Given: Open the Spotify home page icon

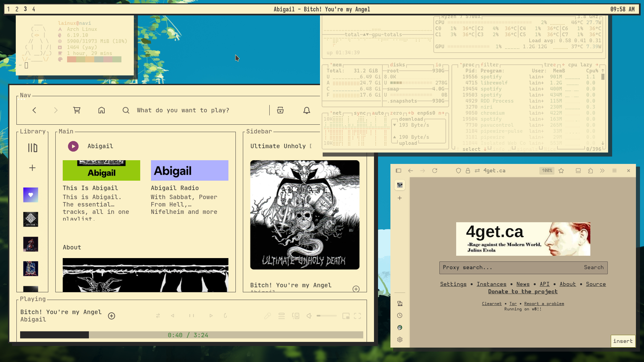Looking at the screenshot, I should pyautogui.click(x=102, y=110).
